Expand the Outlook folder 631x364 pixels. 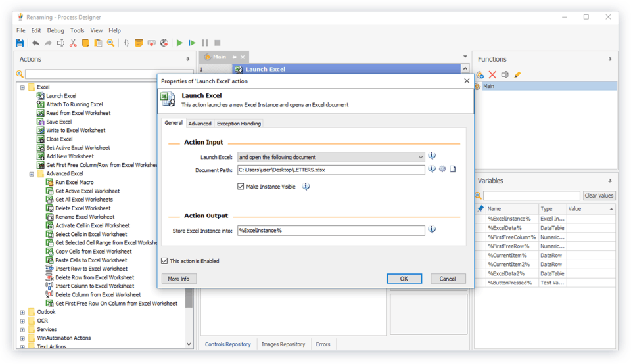pos(22,313)
